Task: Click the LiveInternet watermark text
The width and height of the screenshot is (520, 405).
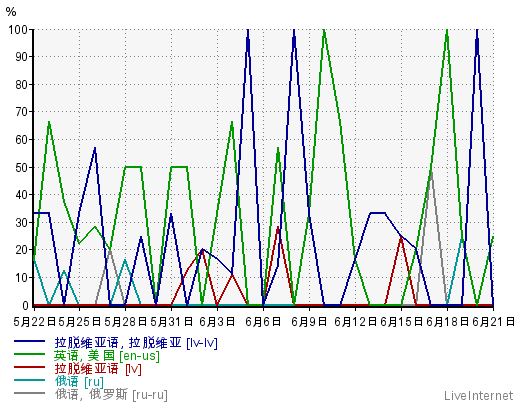Action: pos(478,396)
